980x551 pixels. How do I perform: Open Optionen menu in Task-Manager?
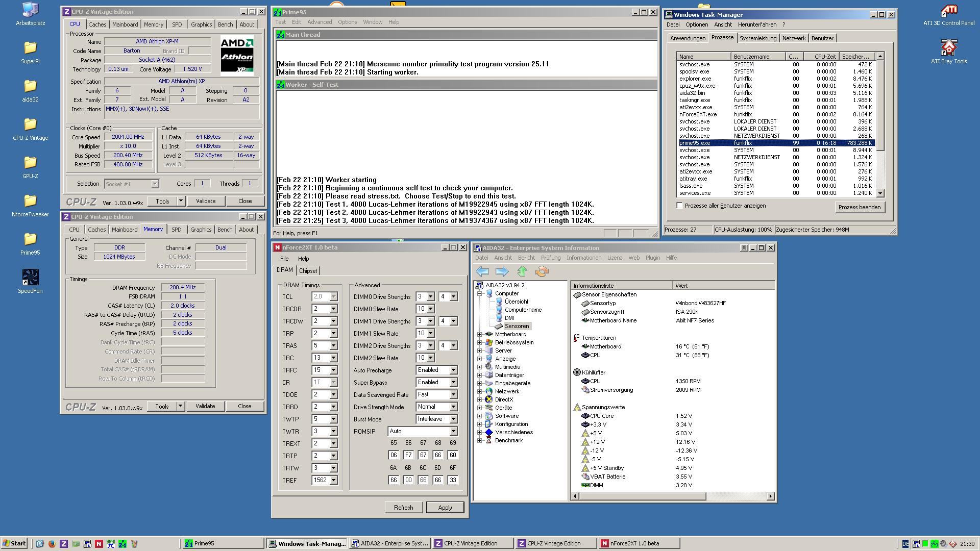(697, 24)
